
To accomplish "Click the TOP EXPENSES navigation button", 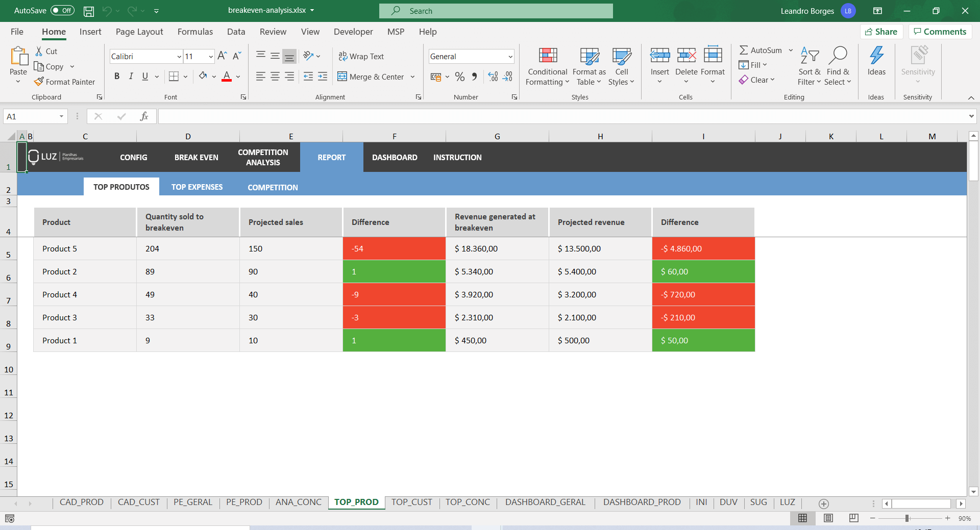I will coord(197,187).
